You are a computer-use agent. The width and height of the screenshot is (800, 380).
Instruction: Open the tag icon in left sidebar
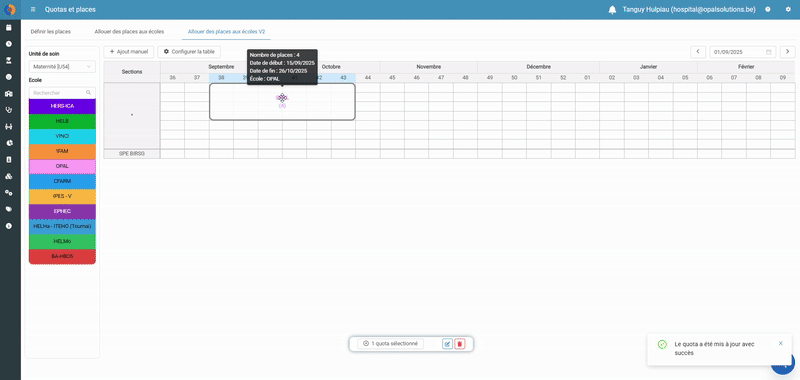9,209
